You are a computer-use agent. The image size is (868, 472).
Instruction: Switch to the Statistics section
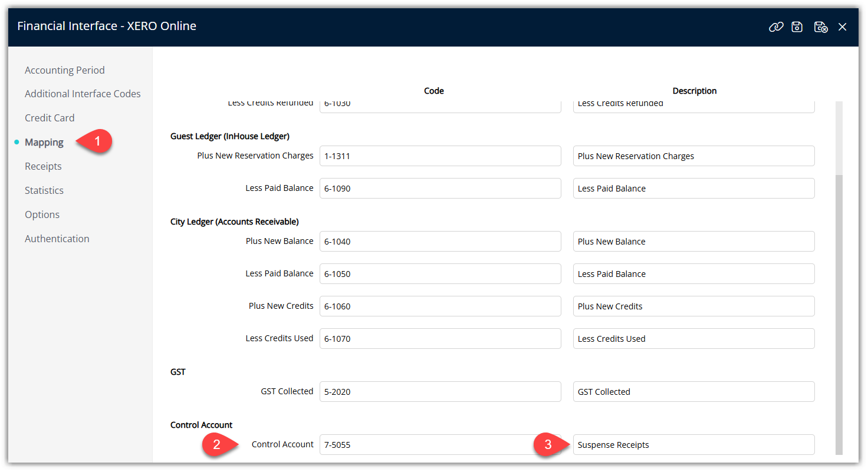(x=44, y=190)
